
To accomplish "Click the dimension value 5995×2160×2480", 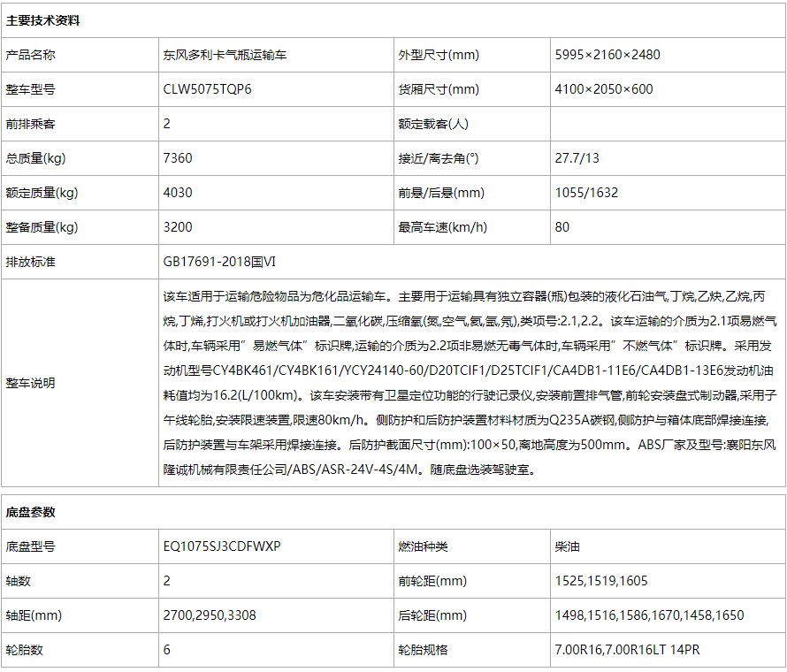I will coord(607,55).
